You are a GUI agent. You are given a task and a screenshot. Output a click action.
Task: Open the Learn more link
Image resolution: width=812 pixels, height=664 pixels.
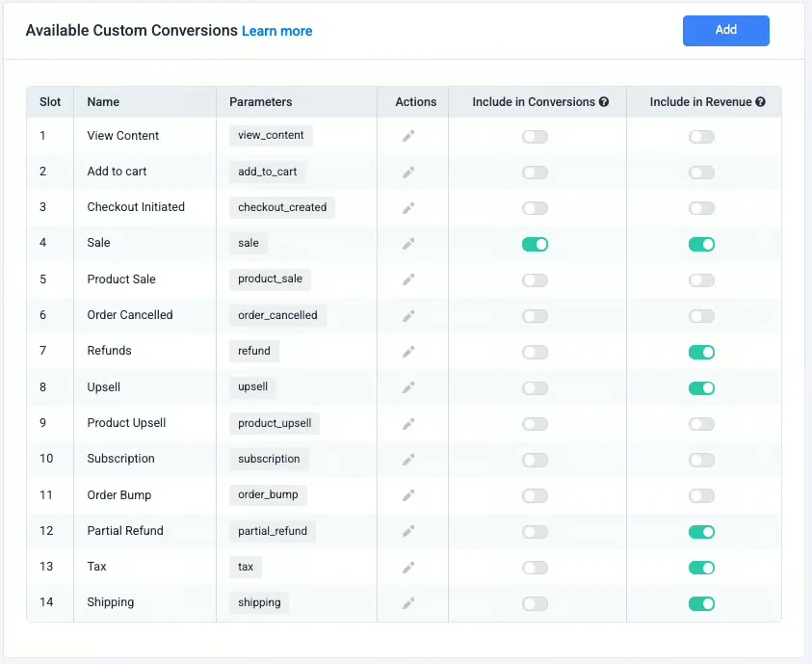pos(277,31)
